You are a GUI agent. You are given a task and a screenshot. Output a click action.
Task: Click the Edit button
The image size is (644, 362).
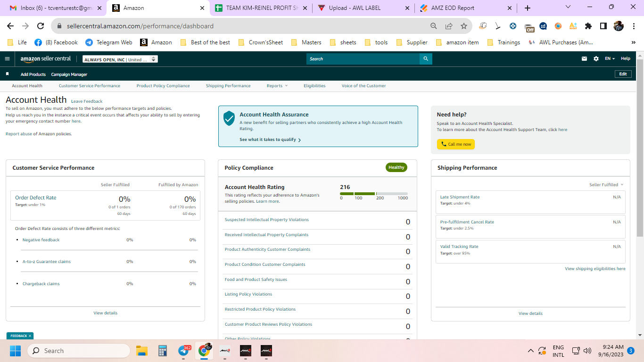[x=623, y=74]
